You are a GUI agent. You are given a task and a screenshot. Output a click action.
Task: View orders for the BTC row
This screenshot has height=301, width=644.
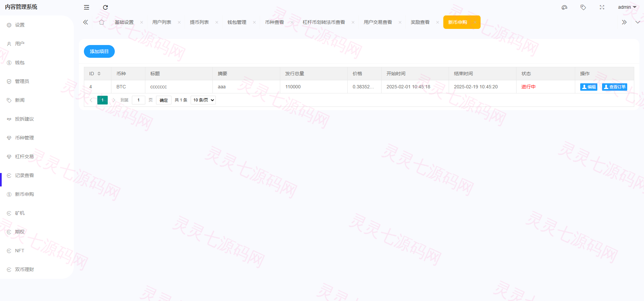(614, 87)
